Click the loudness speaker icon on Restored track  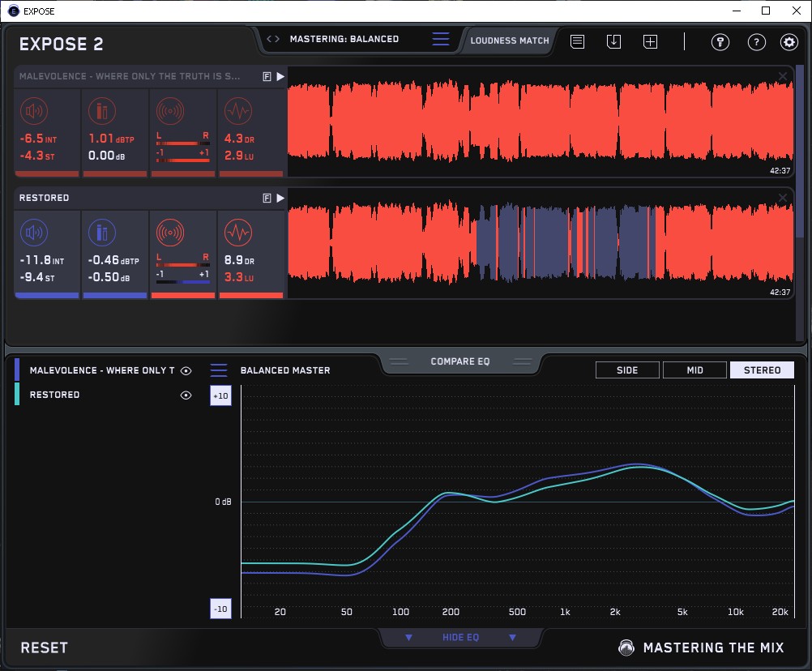point(34,233)
